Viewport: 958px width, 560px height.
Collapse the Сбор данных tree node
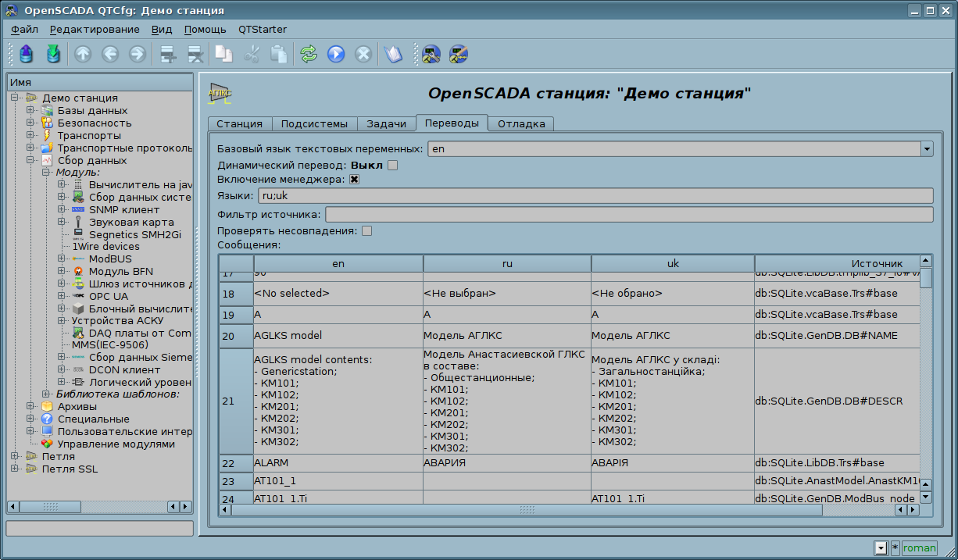pos(30,160)
